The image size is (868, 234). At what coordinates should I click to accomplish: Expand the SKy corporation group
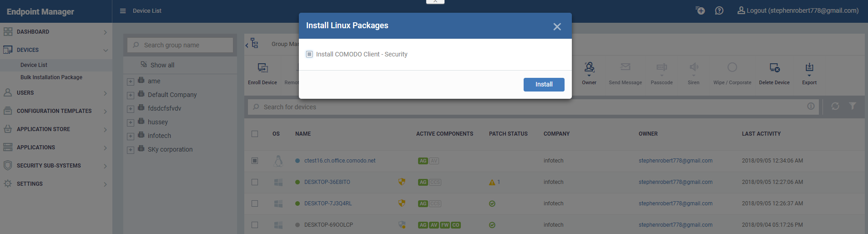(131, 150)
